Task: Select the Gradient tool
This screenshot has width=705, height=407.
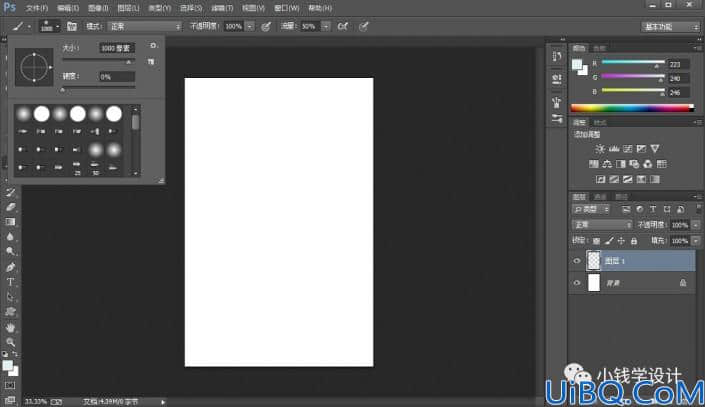Action: (x=10, y=222)
